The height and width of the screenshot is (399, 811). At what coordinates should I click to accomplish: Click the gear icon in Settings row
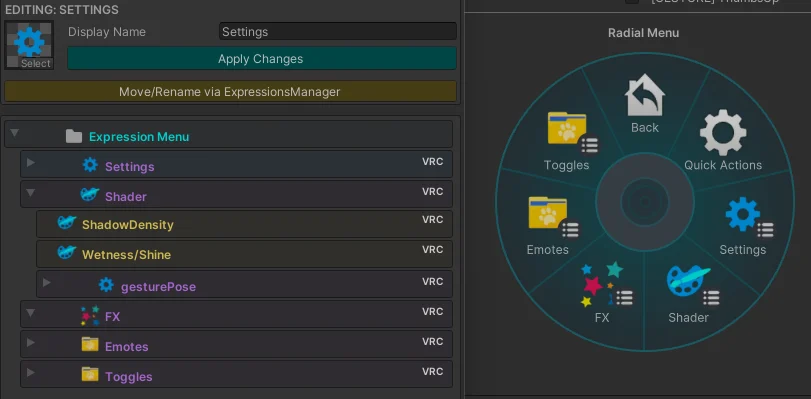tap(90, 165)
